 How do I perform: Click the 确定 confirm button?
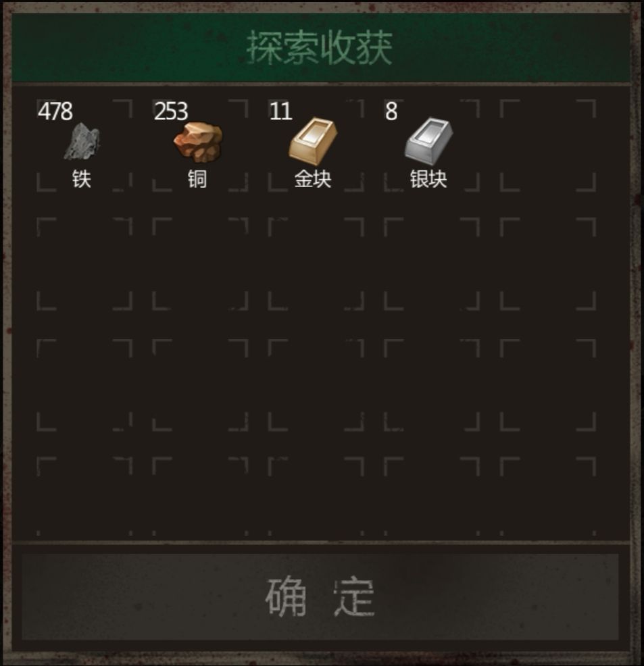pos(320,596)
